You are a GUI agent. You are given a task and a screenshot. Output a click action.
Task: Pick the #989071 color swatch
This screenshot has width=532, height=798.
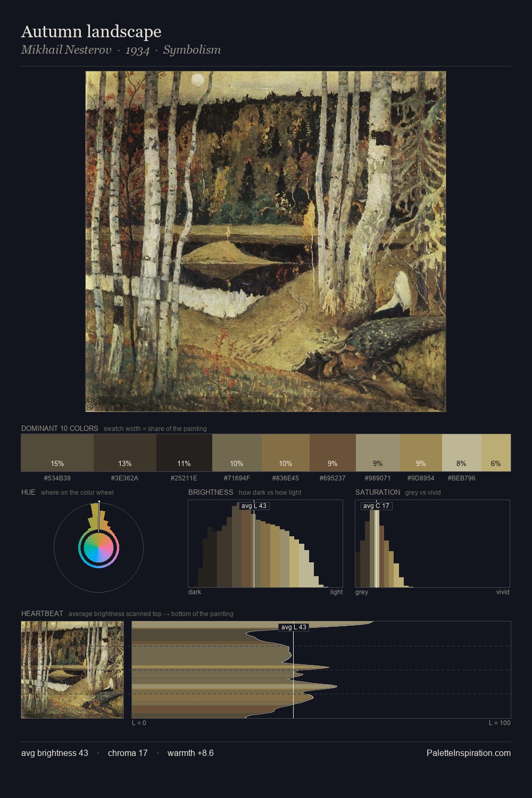[378, 453]
